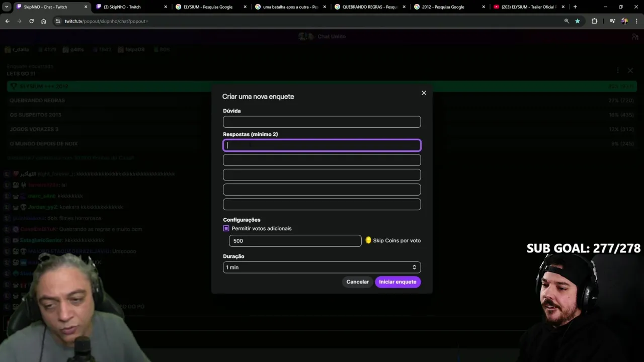This screenshot has height=362, width=644.
Task: Click the bookmark star icon
Action: 578,21
